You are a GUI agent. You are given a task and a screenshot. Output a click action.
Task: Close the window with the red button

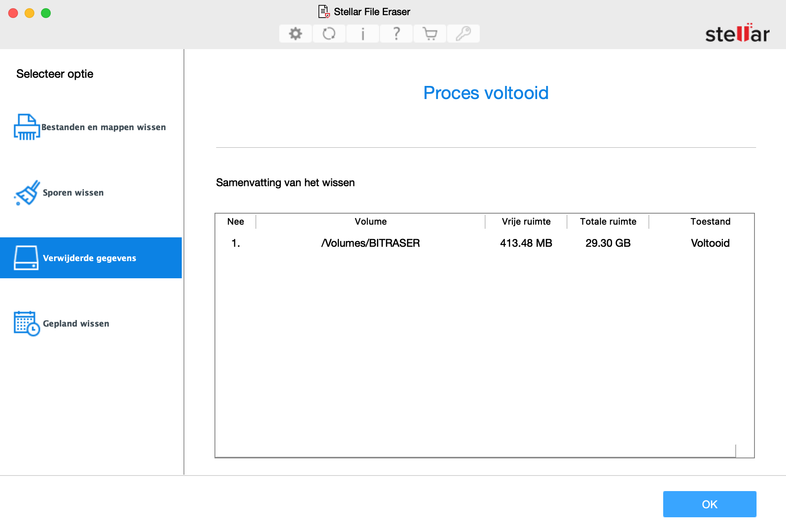click(x=13, y=13)
